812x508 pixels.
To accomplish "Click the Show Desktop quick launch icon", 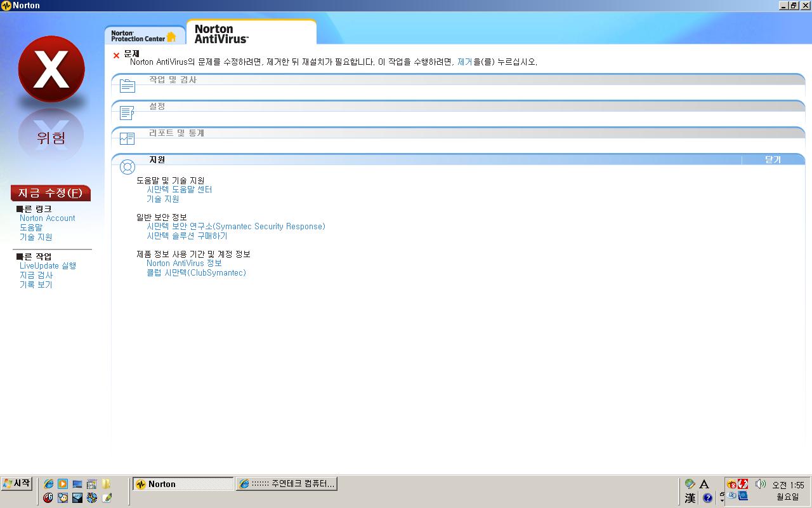I will (77, 484).
